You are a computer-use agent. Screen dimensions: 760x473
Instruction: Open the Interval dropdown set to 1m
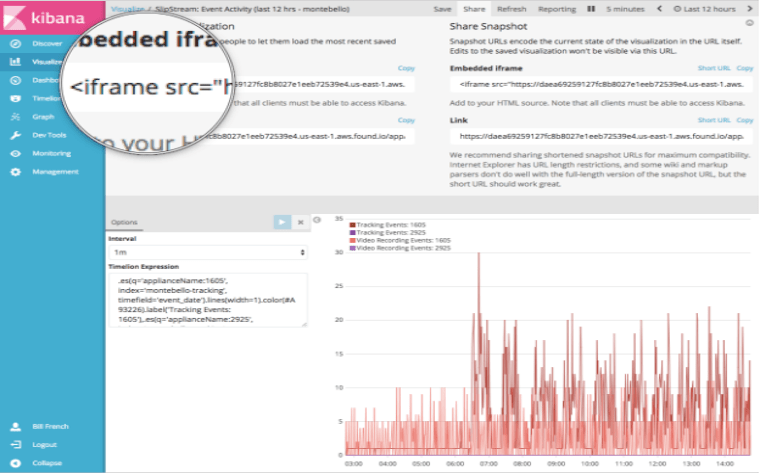(208, 252)
